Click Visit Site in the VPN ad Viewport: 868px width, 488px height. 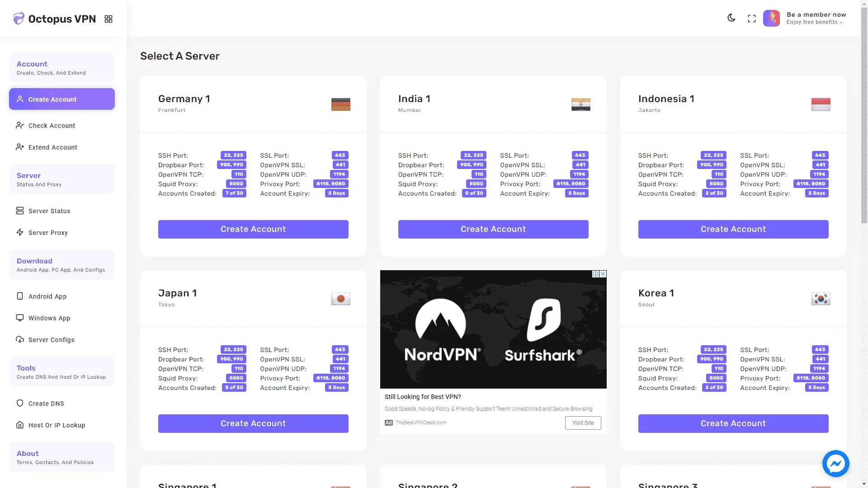click(x=583, y=423)
